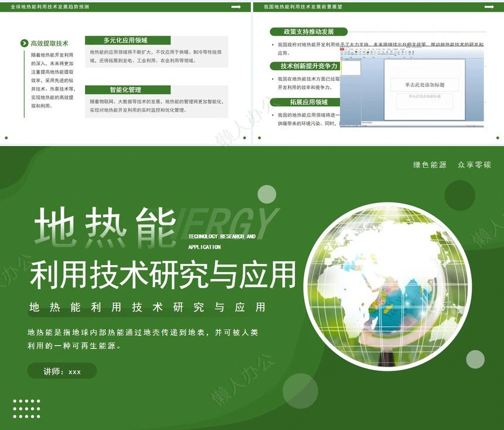Click the arrow icon on the second slide header
Image resolution: width=504 pixels, height=430 pixels.
tap(489, 6)
